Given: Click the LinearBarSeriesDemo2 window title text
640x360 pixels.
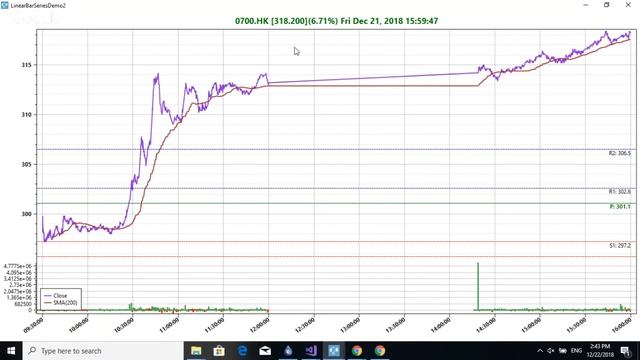Looking at the screenshot, I should coord(38,5).
